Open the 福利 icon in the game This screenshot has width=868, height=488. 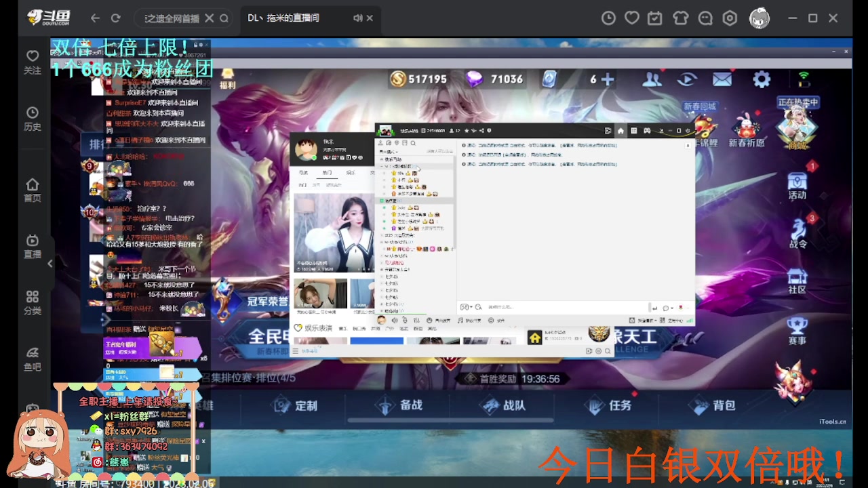click(228, 79)
